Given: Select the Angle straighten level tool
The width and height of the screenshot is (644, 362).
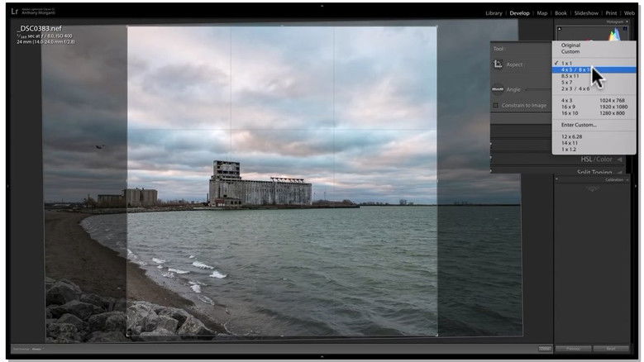Looking at the screenshot, I should (x=498, y=89).
